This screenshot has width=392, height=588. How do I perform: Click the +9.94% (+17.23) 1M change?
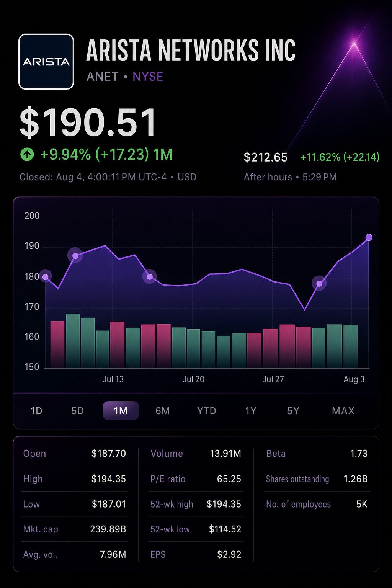pyautogui.click(x=106, y=155)
